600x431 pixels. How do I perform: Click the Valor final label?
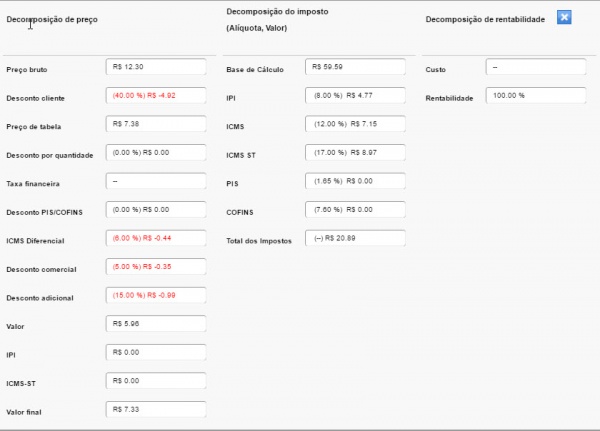point(24,412)
